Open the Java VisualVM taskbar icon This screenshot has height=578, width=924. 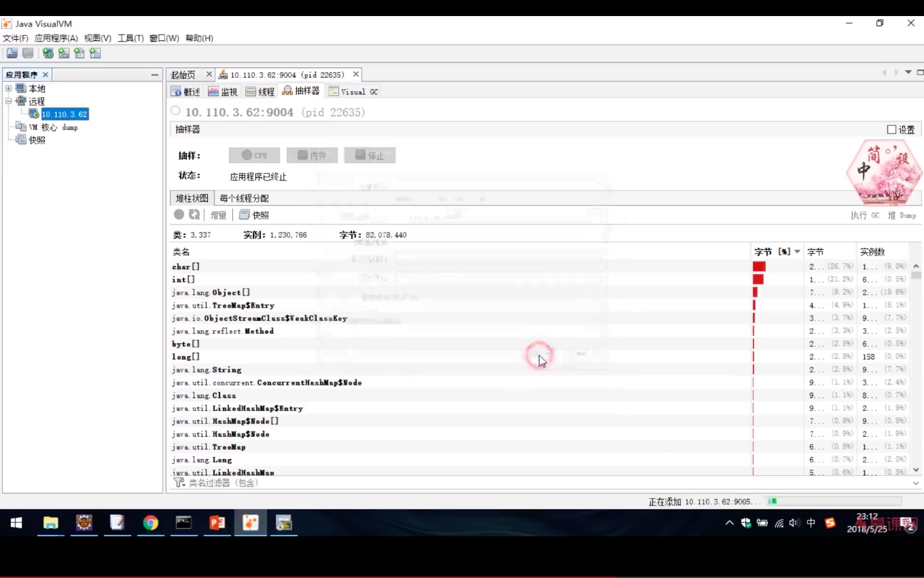tap(250, 523)
